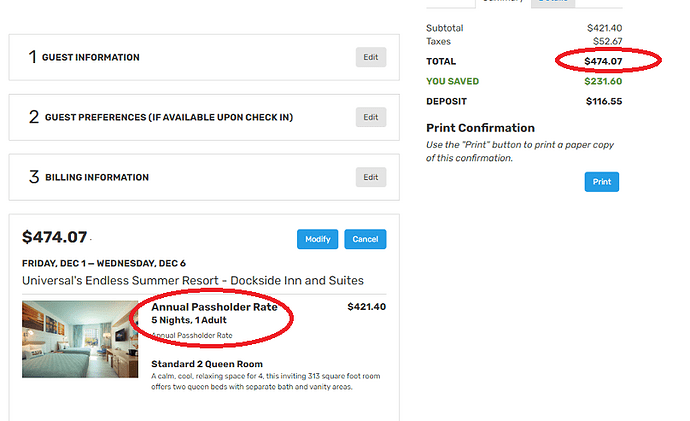
Task: Click the Universal's Endless Summer Resort name
Action: click(192, 280)
